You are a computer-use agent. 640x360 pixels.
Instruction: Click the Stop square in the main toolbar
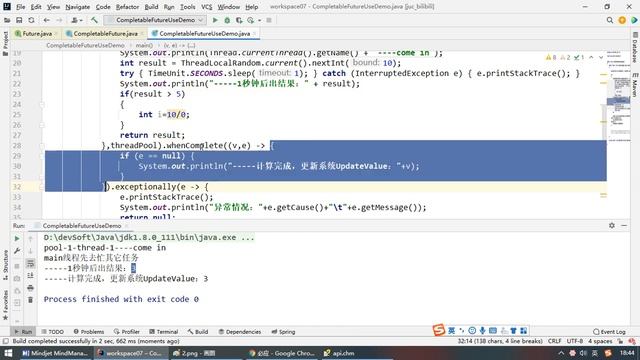(x=269, y=20)
